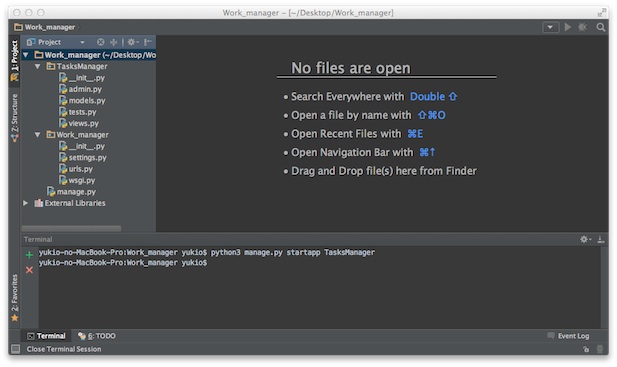Click the Debug bug icon
The image size is (617, 367).
583,27
